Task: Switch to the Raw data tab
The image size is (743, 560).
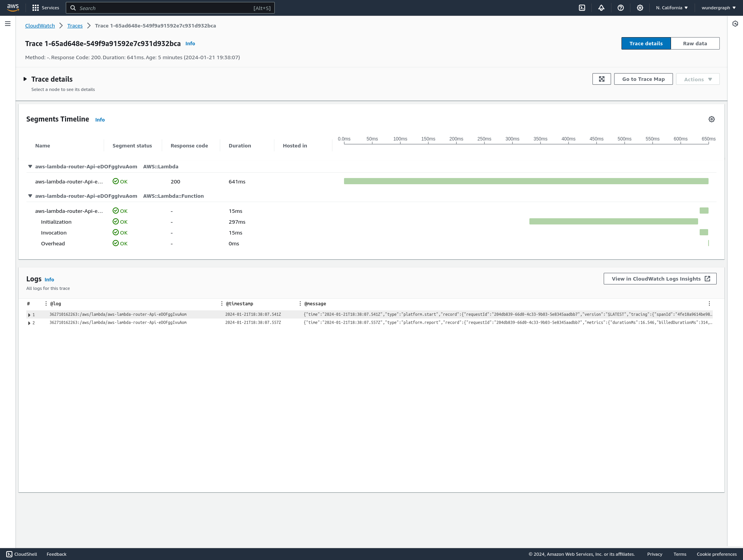Action: [x=695, y=43]
